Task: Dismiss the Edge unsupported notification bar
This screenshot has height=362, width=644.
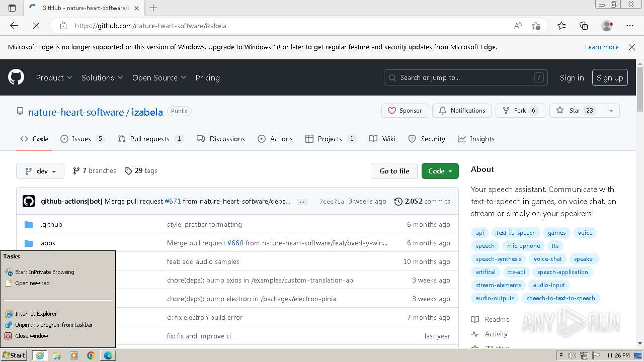Action: pyautogui.click(x=632, y=47)
